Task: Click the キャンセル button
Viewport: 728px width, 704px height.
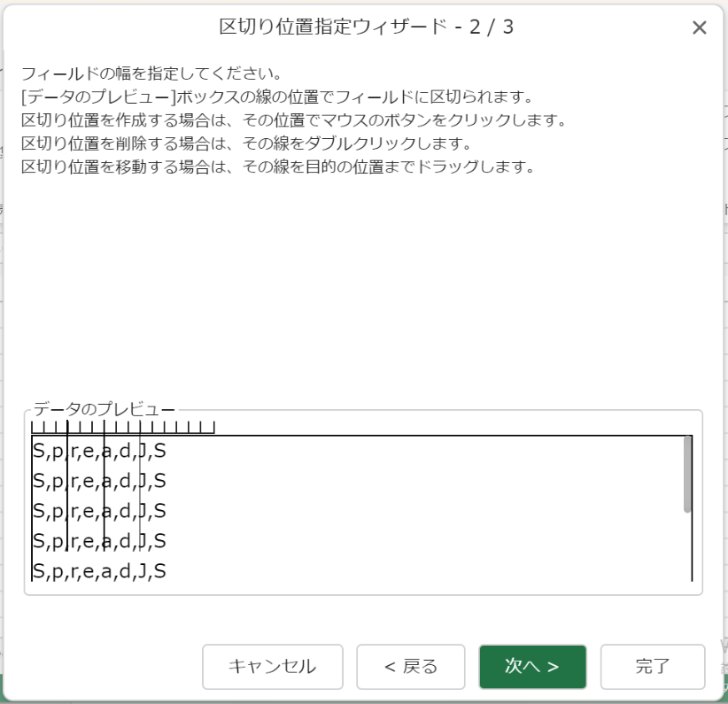Action: [272, 667]
